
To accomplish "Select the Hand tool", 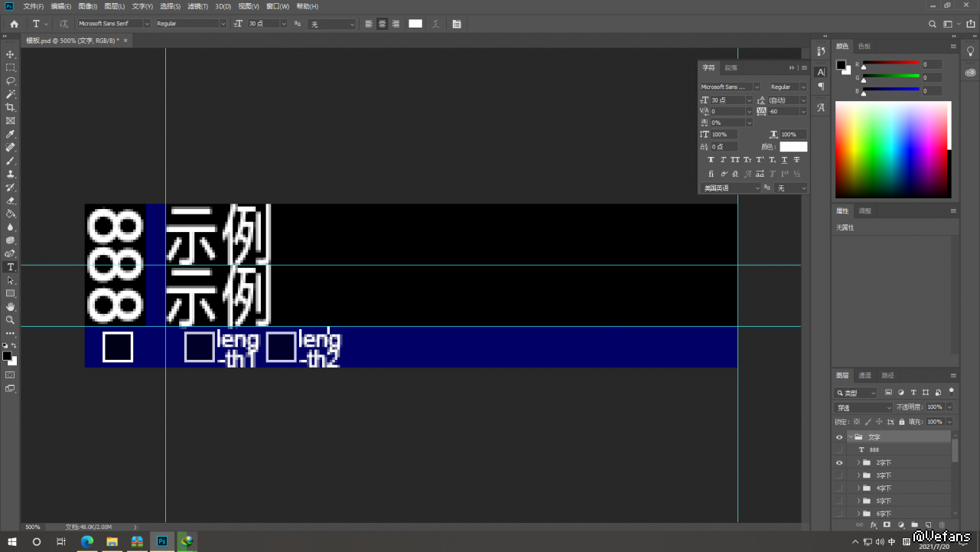I will (x=11, y=307).
